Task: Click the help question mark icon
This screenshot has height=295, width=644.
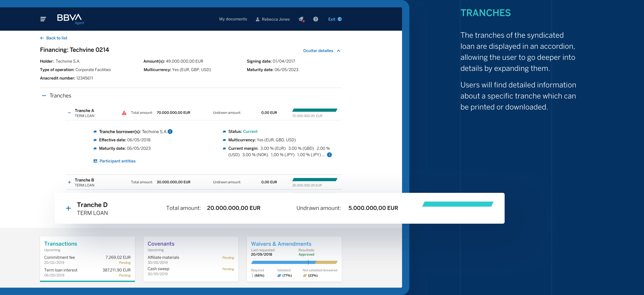Action: pyautogui.click(x=316, y=19)
